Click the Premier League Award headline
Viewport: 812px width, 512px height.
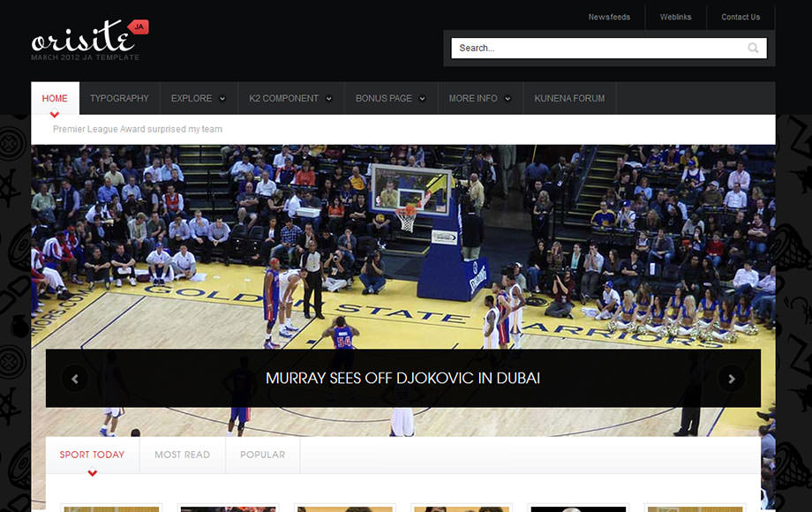138,129
